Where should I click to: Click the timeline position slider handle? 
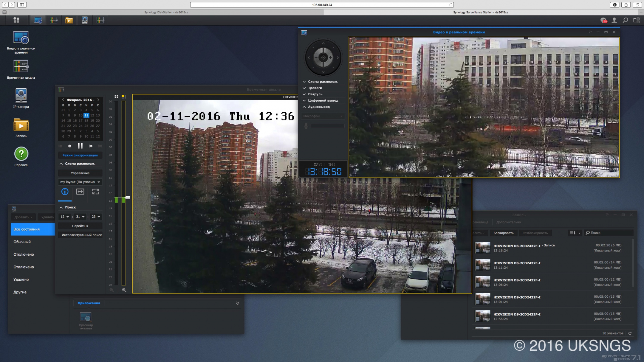coord(128,198)
